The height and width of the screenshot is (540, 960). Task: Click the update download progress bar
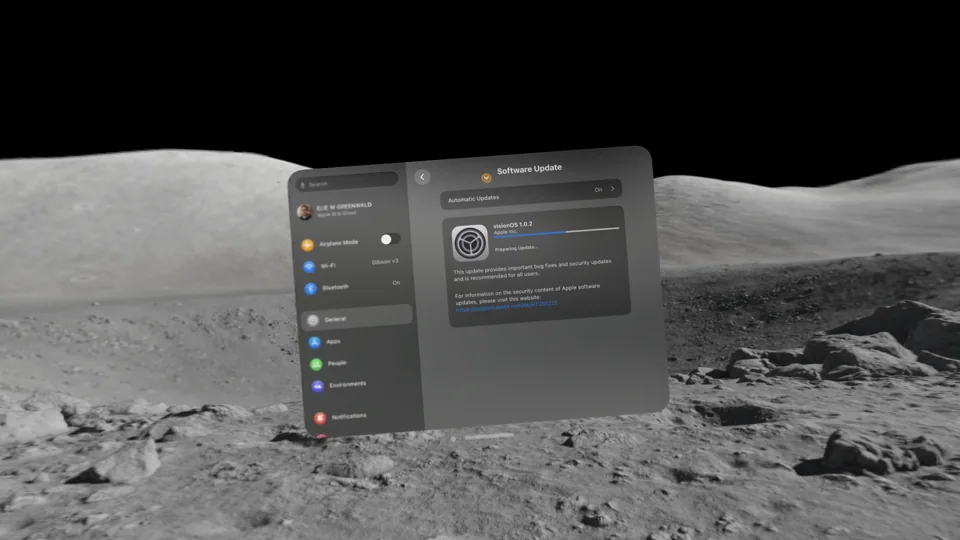point(556,232)
